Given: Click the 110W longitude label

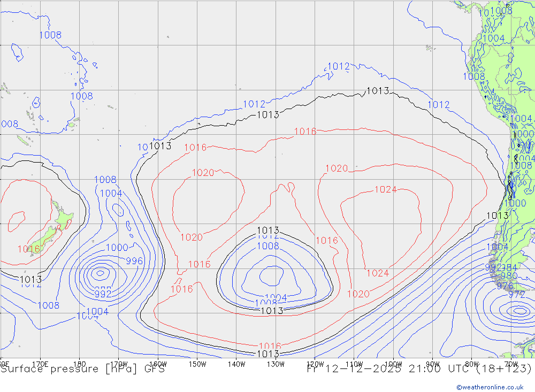Looking at the screenshot, I should (x=354, y=364).
